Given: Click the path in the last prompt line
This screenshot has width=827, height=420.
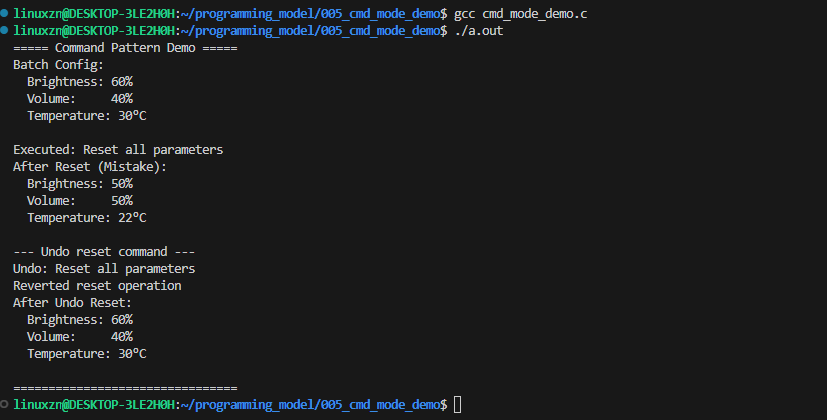Looking at the screenshot, I should (310, 405).
